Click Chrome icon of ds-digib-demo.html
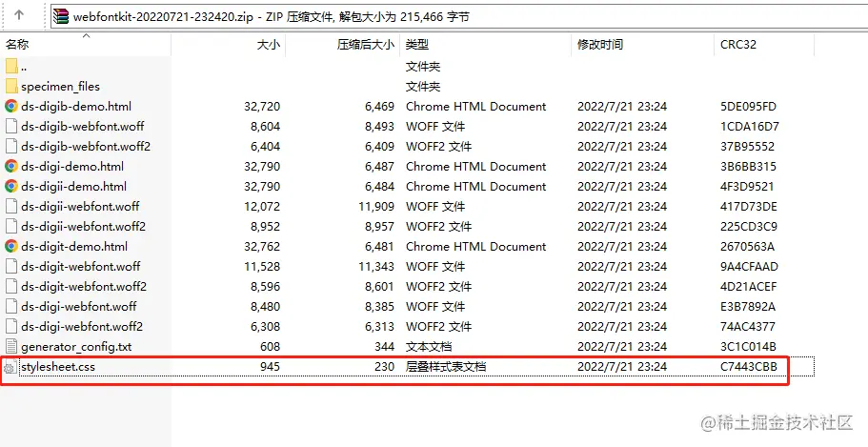The image size is (868, 447). click(11, 106)
